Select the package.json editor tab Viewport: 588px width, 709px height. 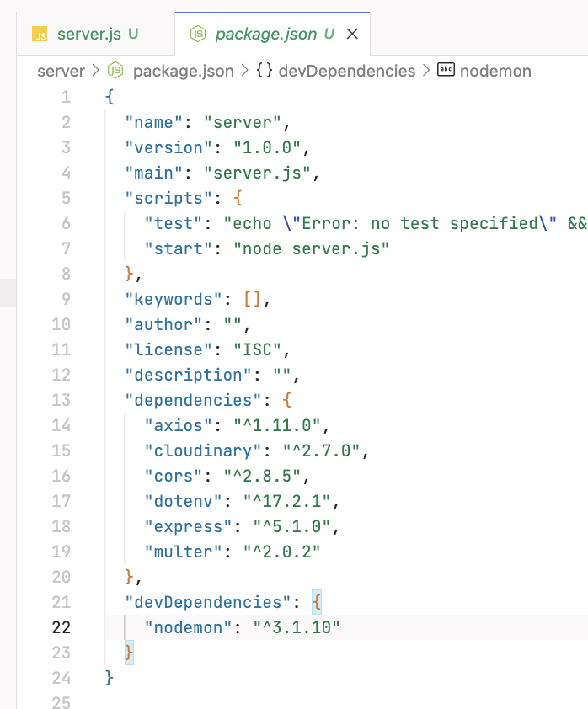(x=272, y=34)
